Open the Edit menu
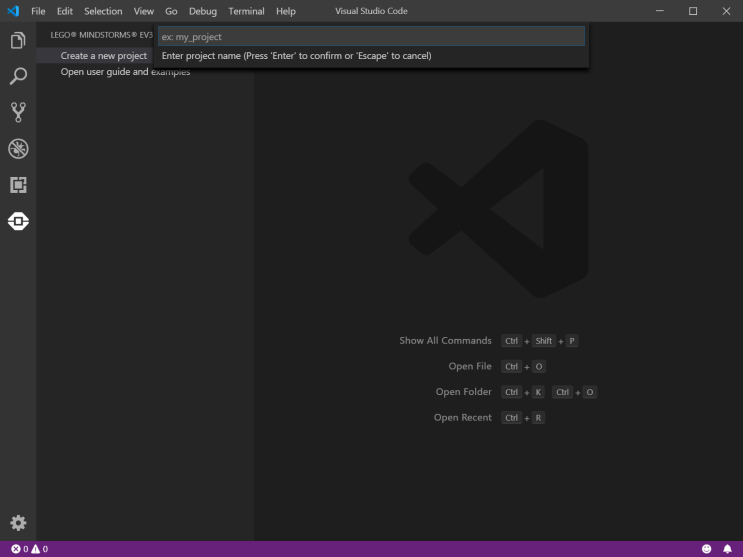Image resolution: width=743 pixels, height=557 pixels. pos(65,11)
